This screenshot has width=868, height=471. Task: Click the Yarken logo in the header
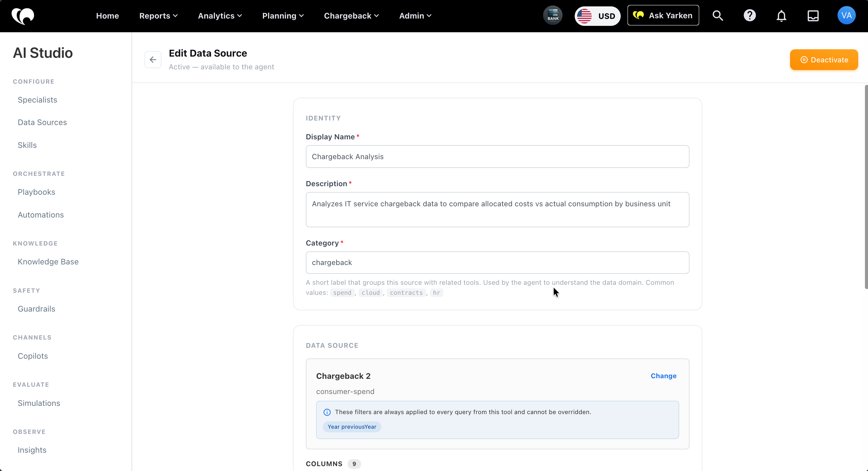pos(23,16)
